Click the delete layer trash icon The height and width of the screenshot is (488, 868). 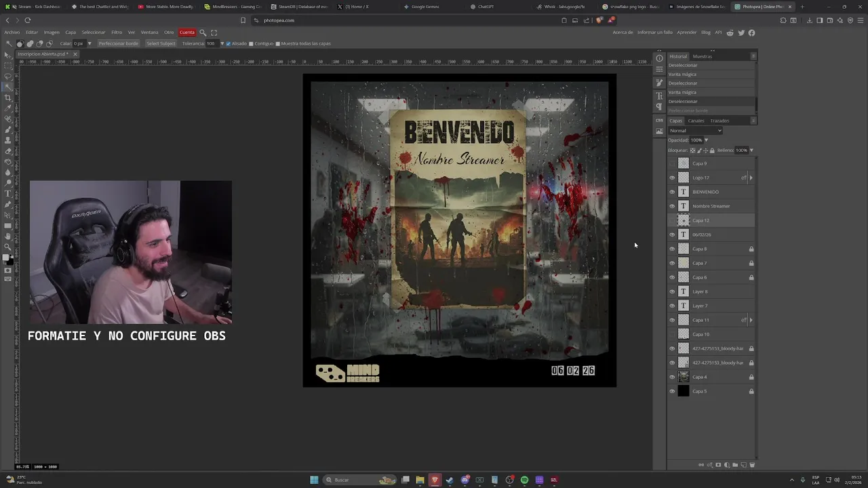coord(751,465)
